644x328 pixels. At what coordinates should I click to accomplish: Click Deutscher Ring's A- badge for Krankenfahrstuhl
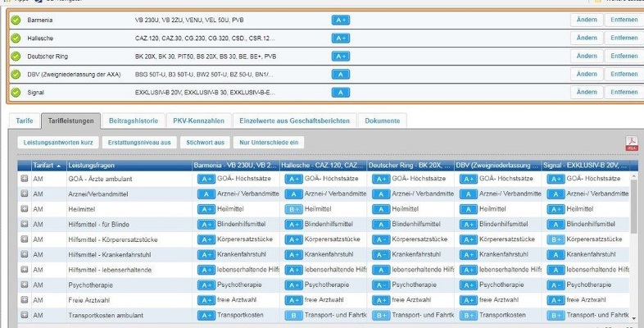pyautogui.click(x=381, y=255)
